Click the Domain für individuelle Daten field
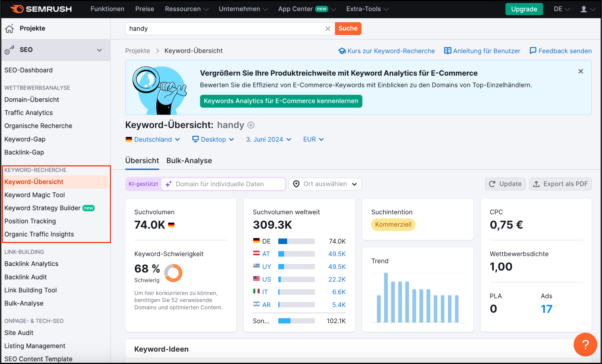The height and width of the screenshot is (364, 602). [223, 184]
